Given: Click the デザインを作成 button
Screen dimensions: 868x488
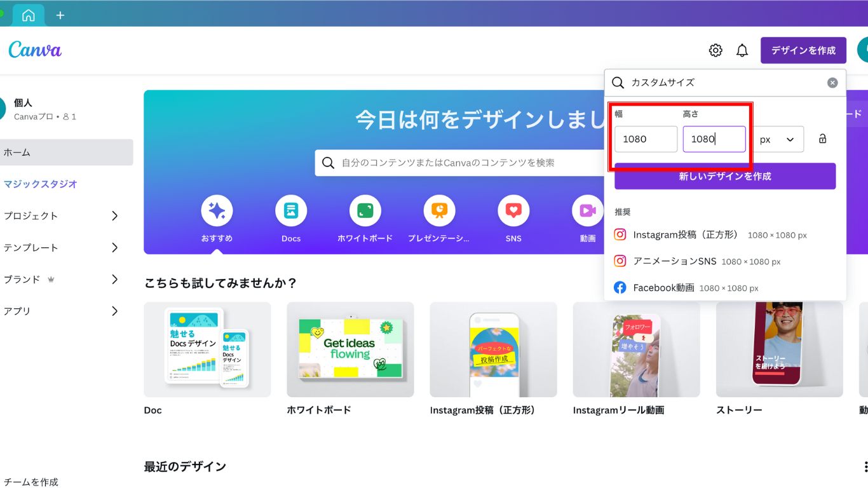Looking at the screenshot, I should 803,50.
